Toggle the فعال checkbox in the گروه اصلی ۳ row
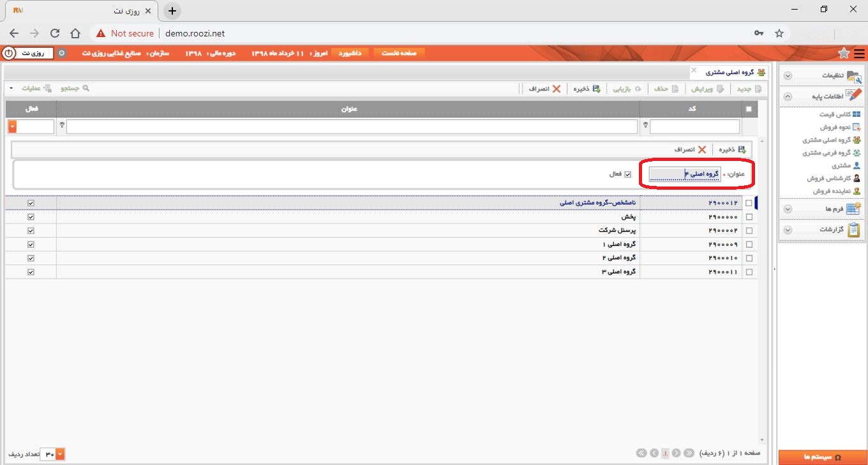The width and height of the screenshot is (868, 465). point(31,271)
